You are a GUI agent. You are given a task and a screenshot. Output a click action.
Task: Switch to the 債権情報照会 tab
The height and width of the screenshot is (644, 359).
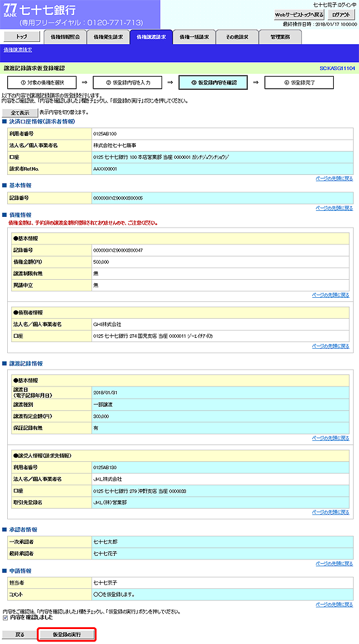pos(65,37)
